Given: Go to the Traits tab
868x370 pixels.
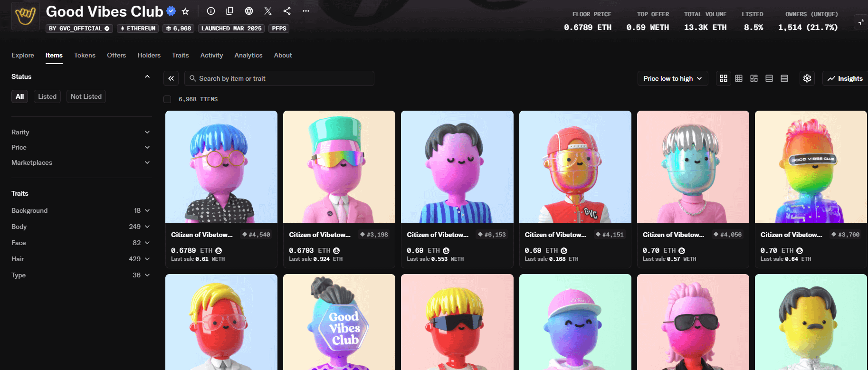Looking at the screenshot, I should pos(181,55).
